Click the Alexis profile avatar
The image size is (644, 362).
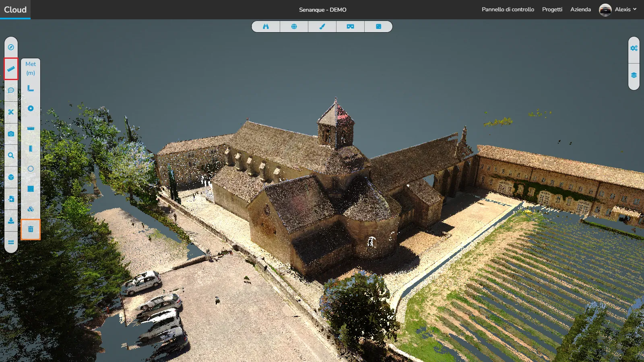(x=605, y=10)
